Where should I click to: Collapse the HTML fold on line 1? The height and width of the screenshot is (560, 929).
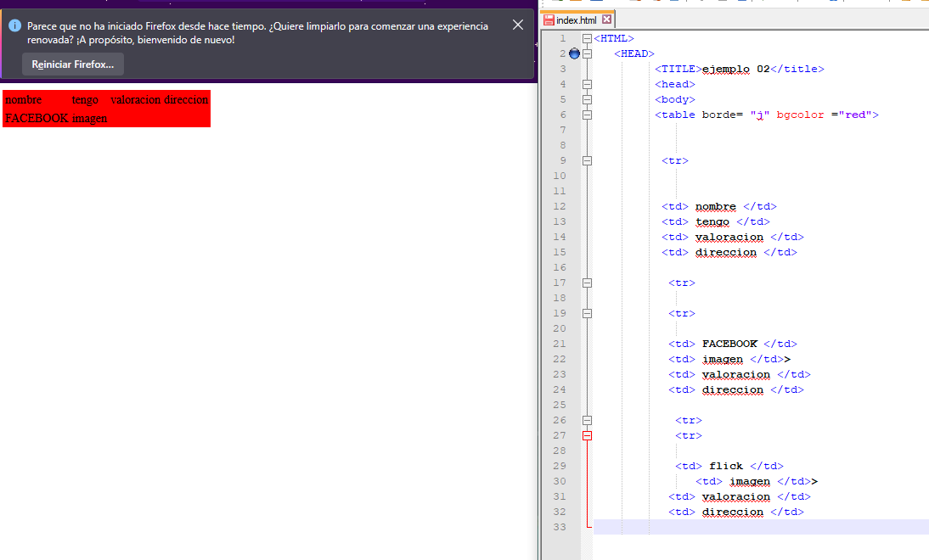[587, 38]
